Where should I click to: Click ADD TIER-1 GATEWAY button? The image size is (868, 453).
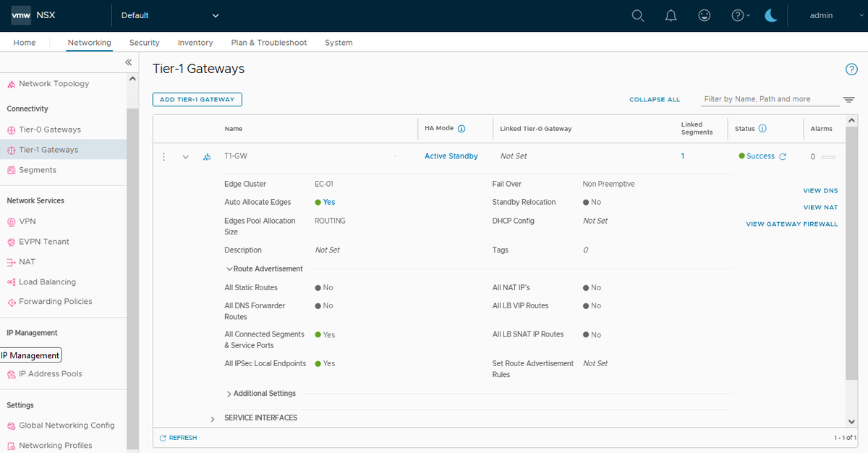(x=197, y=99)
